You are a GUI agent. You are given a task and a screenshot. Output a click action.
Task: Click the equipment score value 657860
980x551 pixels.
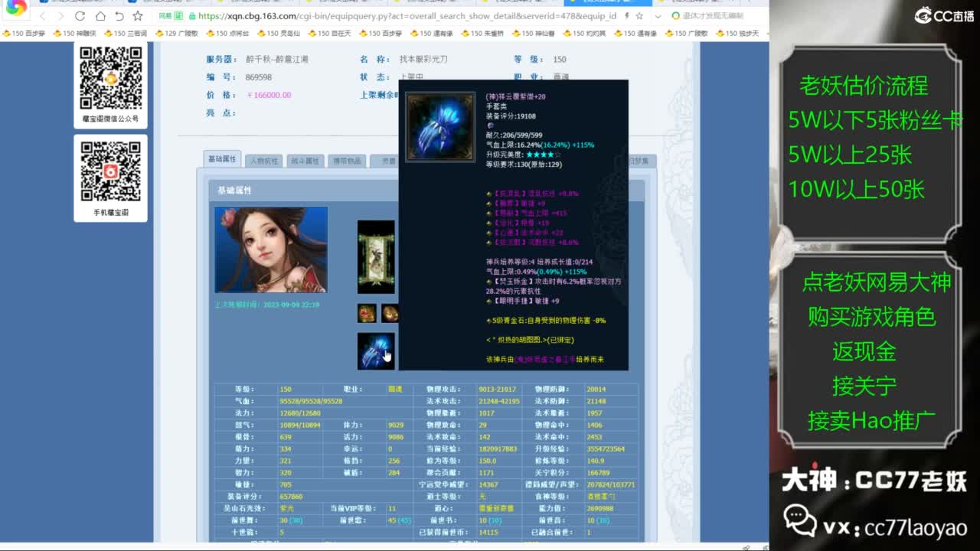click(x=292, y=497)
